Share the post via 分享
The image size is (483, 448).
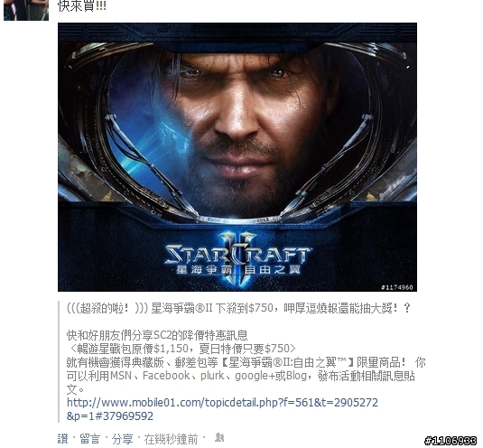click(122, 439)
